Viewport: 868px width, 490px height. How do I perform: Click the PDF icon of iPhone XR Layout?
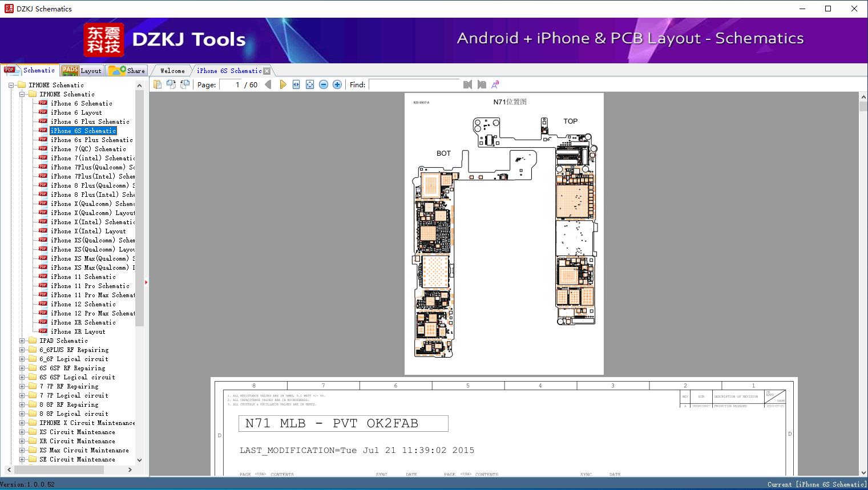(43, 331)
